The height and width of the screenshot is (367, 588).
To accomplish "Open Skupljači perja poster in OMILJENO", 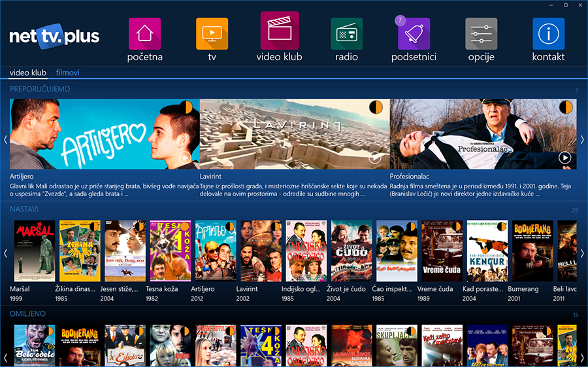I will (397, 346).
